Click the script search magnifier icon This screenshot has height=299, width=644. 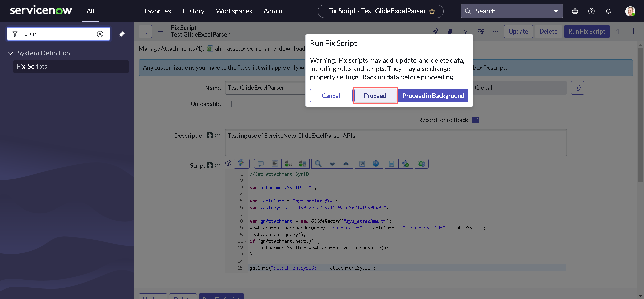tap(318, 164)
